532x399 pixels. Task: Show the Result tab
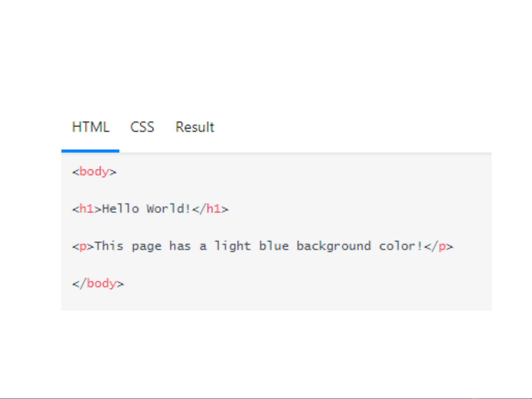pos(195,127)
